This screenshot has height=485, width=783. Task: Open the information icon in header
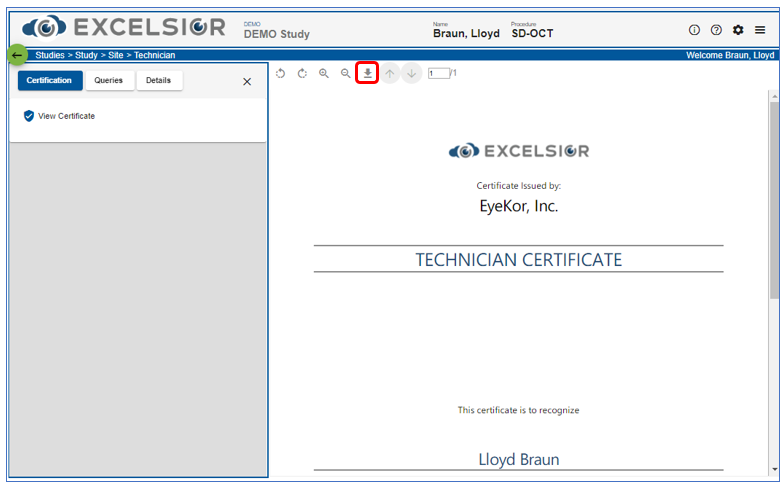click(694, 30)
